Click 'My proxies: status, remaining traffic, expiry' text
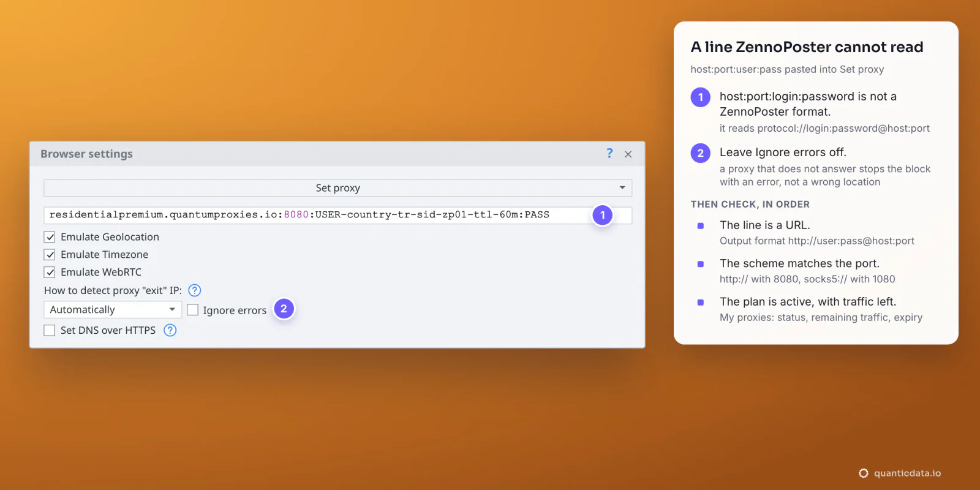This screenshot has height=490, width=980. [821, 317]
